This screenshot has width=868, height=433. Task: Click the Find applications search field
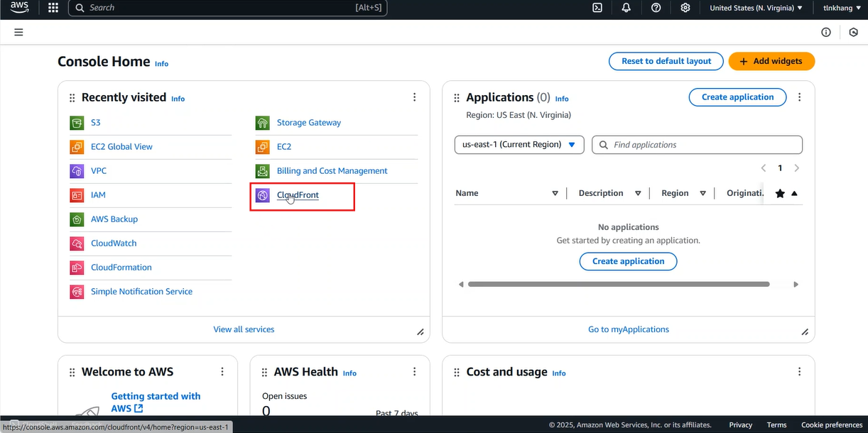(697, 145)
